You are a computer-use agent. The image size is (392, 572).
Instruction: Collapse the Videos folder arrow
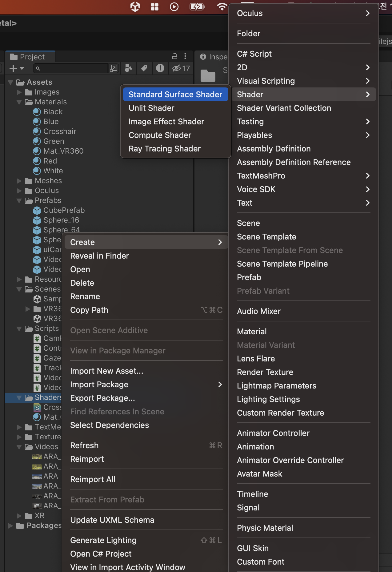point(19,447)
